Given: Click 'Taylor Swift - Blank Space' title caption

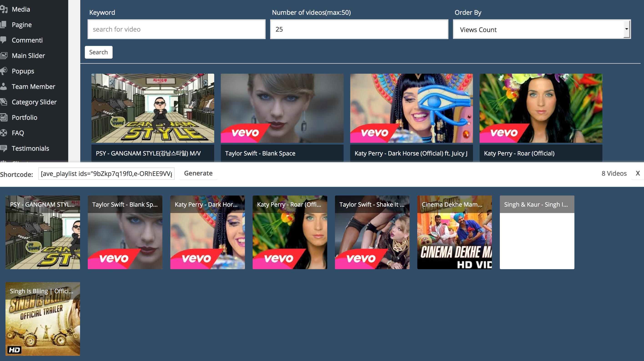Looking at the screenshot, I should click(x=260, y=153).
